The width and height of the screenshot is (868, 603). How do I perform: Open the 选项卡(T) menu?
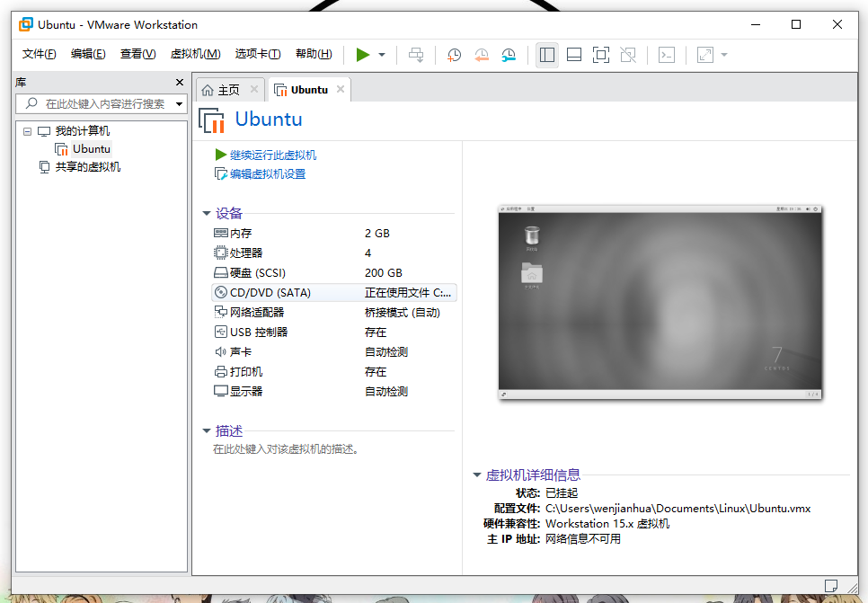[x=258, y=54]
